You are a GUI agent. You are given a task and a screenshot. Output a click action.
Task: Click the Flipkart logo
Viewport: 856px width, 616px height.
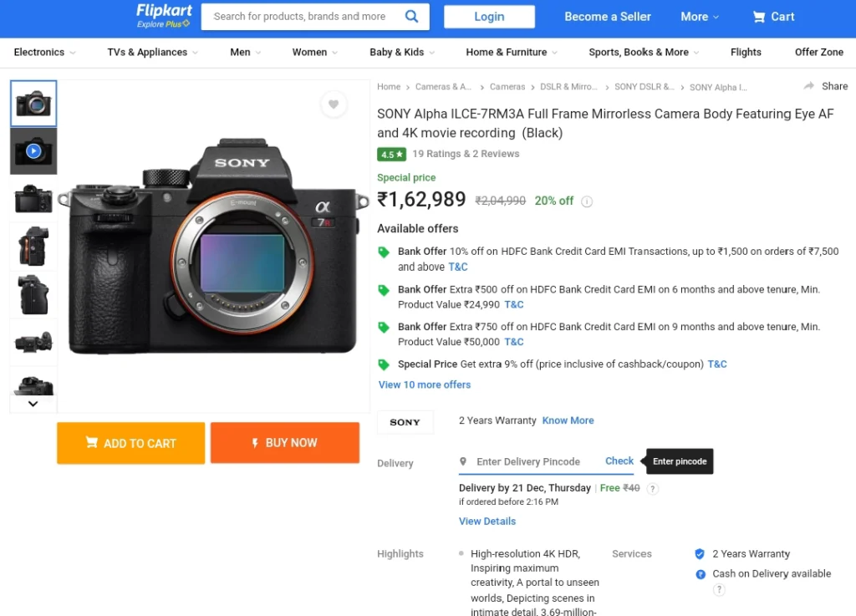click(164, 16)
